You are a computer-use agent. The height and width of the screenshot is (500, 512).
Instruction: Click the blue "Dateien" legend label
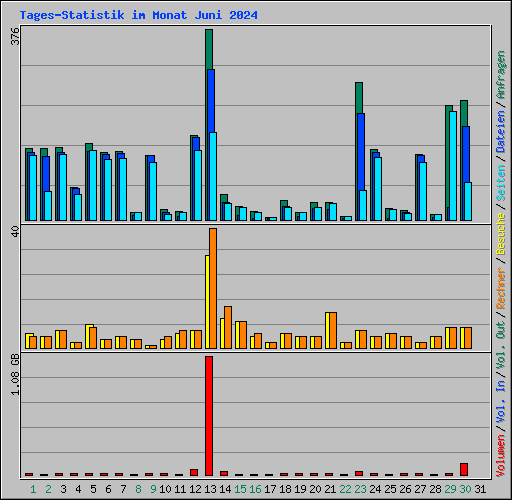coord(501,132)
